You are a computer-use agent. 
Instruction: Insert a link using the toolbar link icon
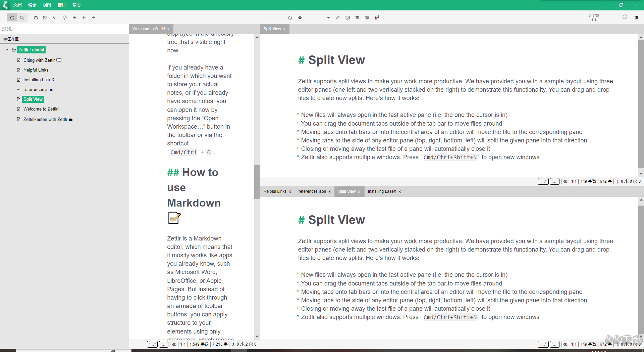tap(338, 18)
